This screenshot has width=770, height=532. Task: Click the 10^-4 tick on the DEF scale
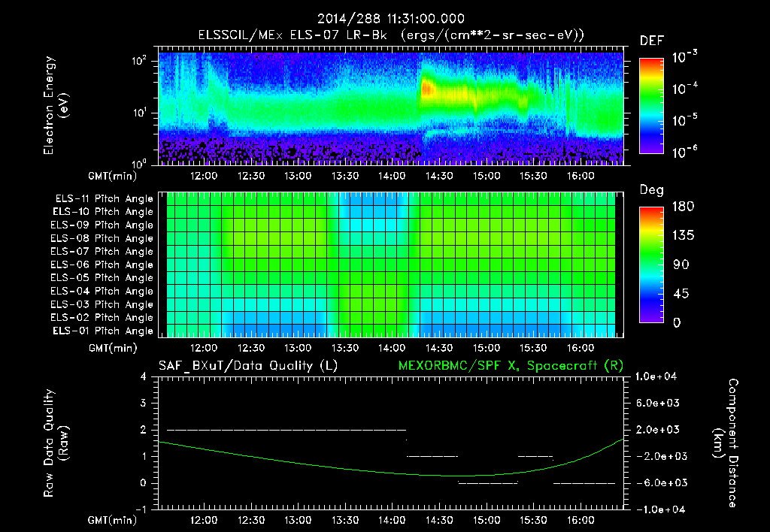(x=685, y=89)
